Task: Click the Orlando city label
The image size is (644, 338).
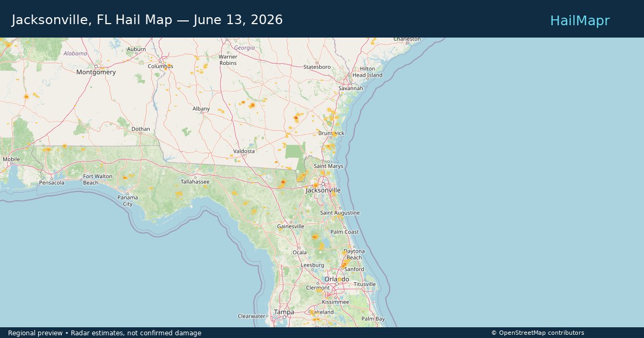Action: click(336, 280)
